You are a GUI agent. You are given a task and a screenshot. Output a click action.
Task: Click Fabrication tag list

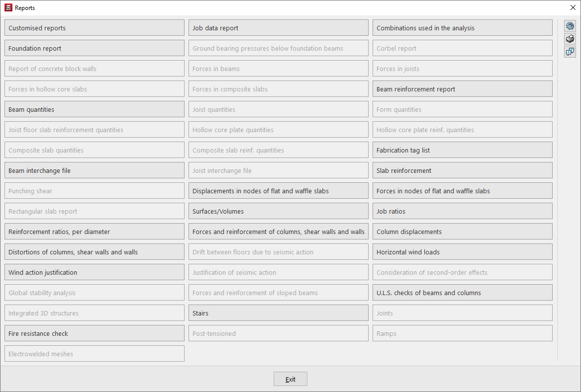[x=463, y=150]
